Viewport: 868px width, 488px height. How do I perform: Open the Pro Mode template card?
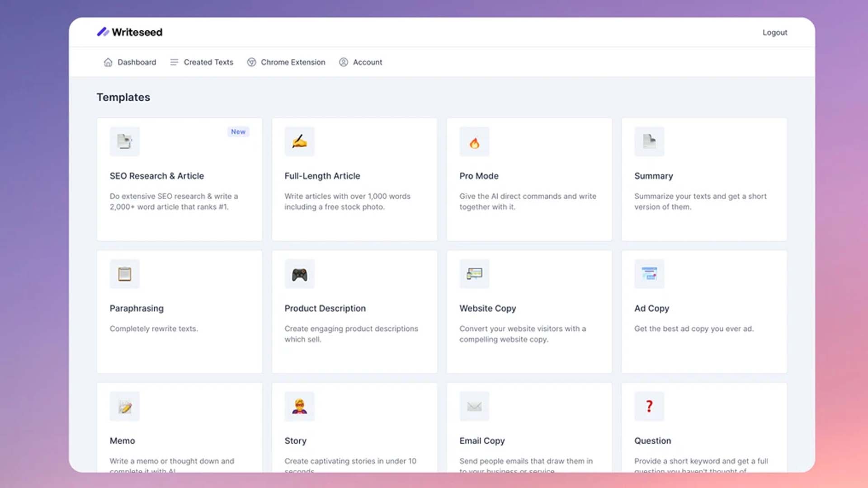529,179
